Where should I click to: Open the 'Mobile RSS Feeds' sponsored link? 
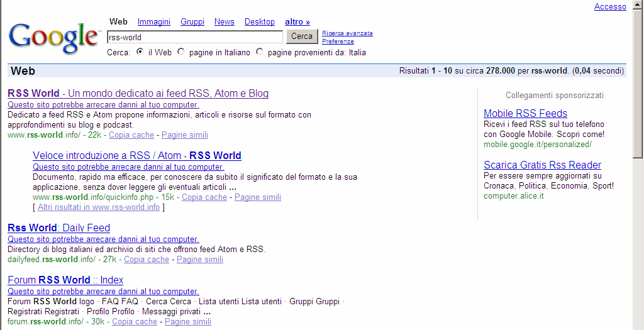(x=525, y=113)
